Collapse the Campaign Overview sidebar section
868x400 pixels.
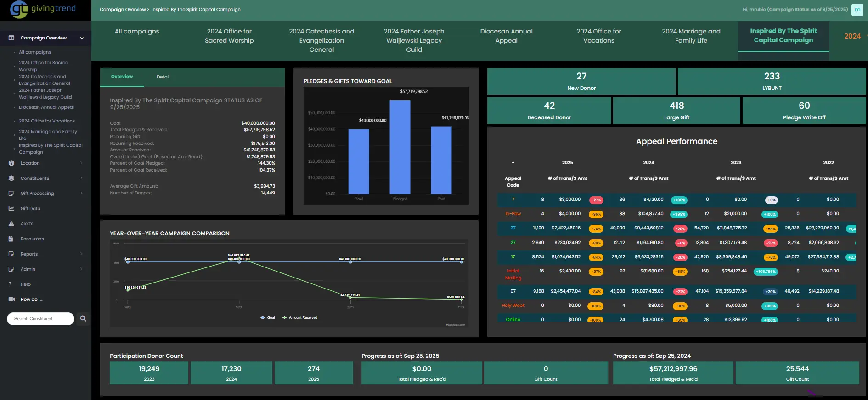82,38
